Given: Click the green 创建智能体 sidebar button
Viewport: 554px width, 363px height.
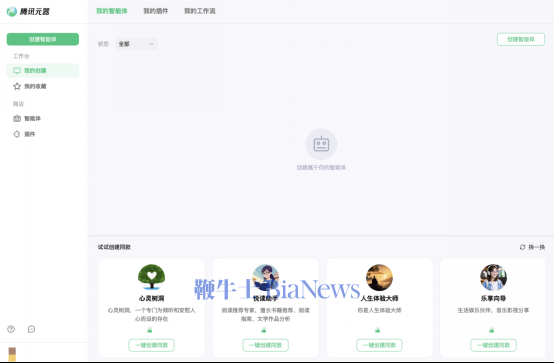Looking at the screenshot, I should tap(43, 39).
